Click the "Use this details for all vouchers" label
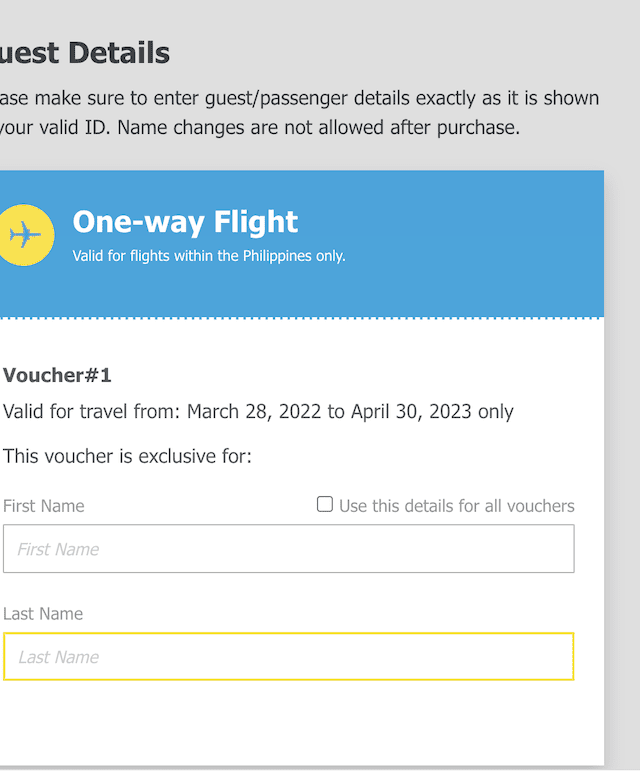This screenshot has width=640, height=774. point(456,506)
